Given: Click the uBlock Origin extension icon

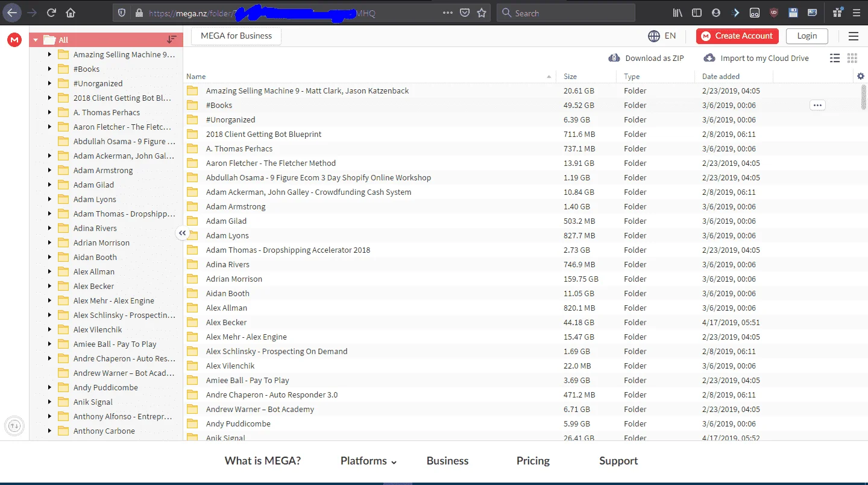Looking at the screenshot, I should click(773, 13).
